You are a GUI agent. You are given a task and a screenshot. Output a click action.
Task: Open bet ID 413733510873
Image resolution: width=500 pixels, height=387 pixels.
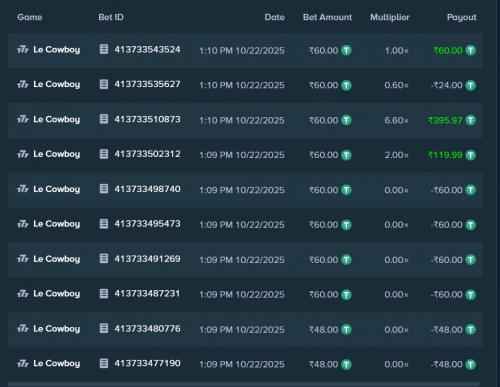(x=147, y=119)
